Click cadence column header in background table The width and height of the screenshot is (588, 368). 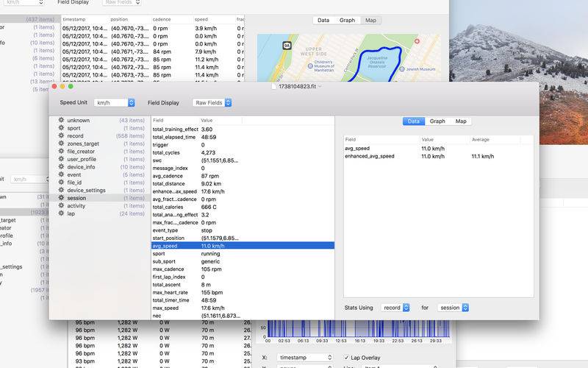pyautogui.click(x=172, y=19)
